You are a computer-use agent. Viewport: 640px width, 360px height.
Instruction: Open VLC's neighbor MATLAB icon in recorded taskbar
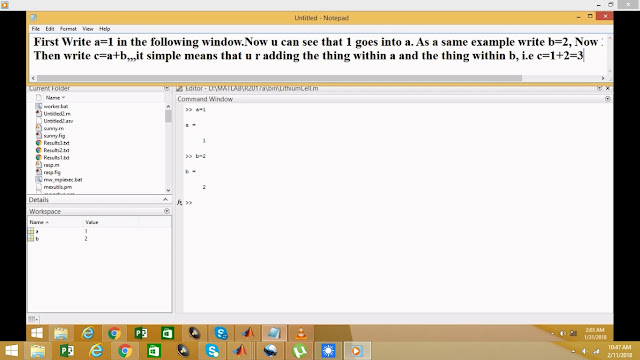[x=247, y=333]
